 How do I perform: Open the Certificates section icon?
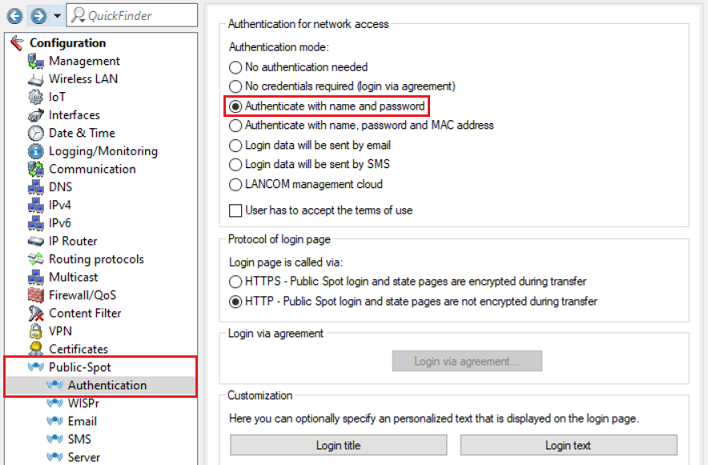(35, 349)
